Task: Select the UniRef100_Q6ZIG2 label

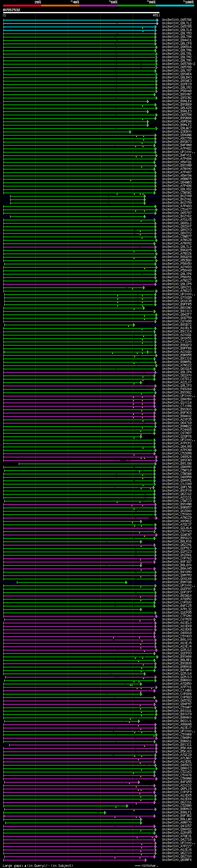Action: click(177, 494)
